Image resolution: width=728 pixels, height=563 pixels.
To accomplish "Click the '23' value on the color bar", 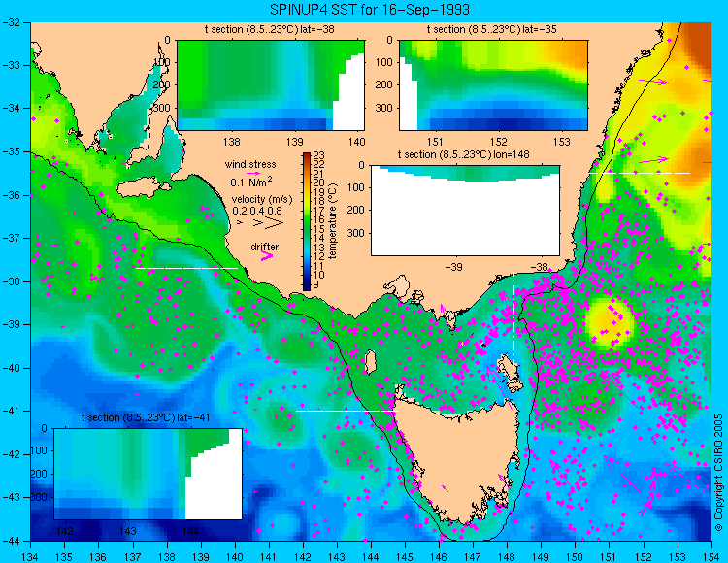I will [x=319, y=156].
